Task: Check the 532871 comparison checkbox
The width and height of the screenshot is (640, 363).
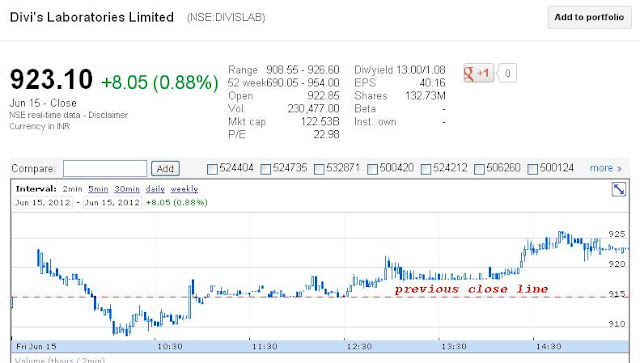Action: click(319, 169)
